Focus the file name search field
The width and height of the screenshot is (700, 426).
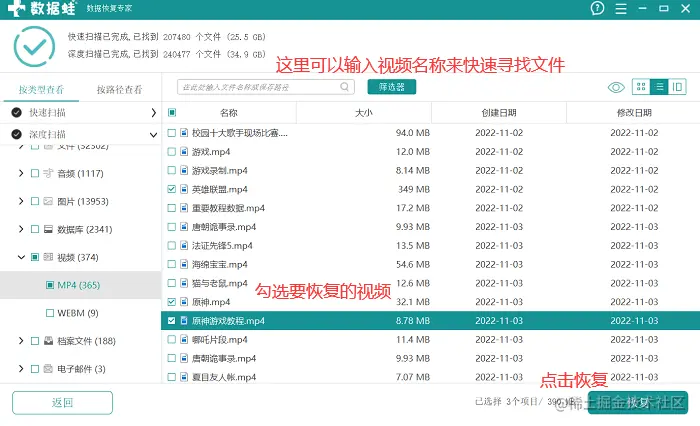click(x=266, y=87)
